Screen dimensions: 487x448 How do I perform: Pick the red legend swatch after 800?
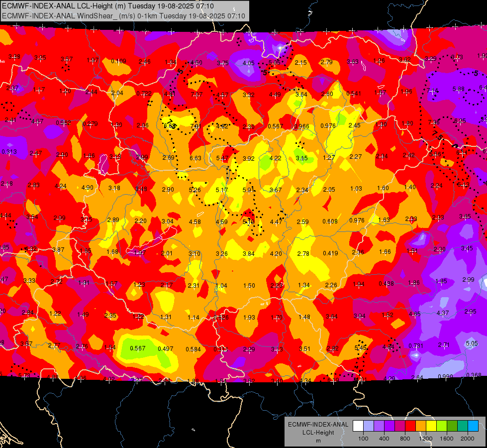410,426
